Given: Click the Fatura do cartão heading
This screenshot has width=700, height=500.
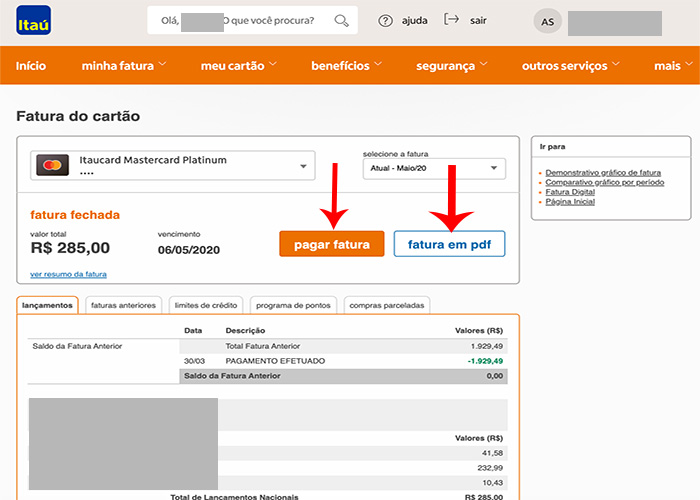Looking at the screenshot, I should 78,116.
